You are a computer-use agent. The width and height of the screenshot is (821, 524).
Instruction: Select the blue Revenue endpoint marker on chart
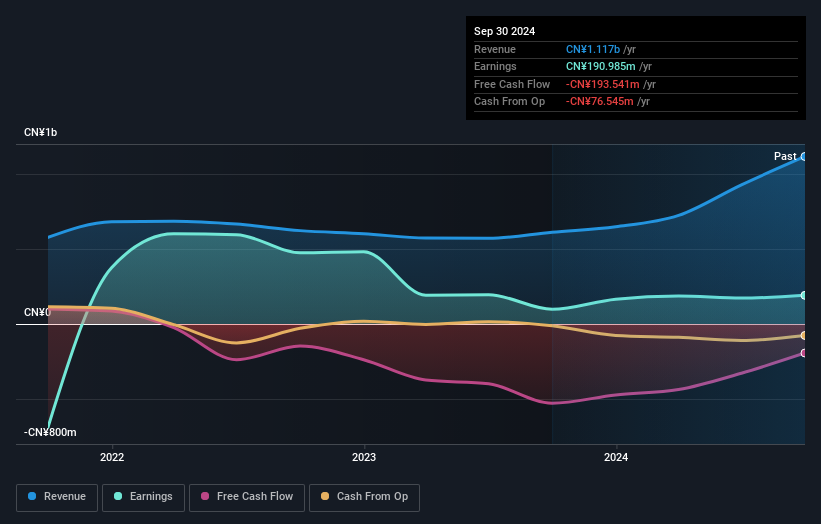pos(804,157)
